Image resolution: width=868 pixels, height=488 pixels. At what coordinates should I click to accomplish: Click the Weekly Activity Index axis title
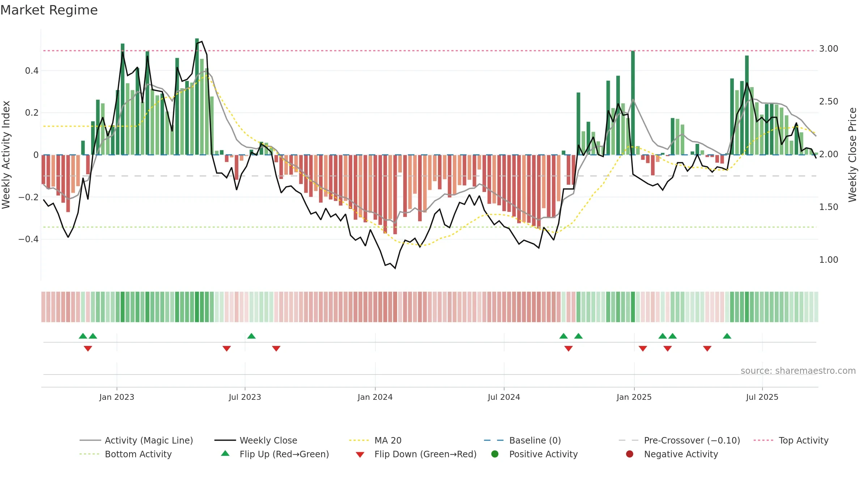6,155
